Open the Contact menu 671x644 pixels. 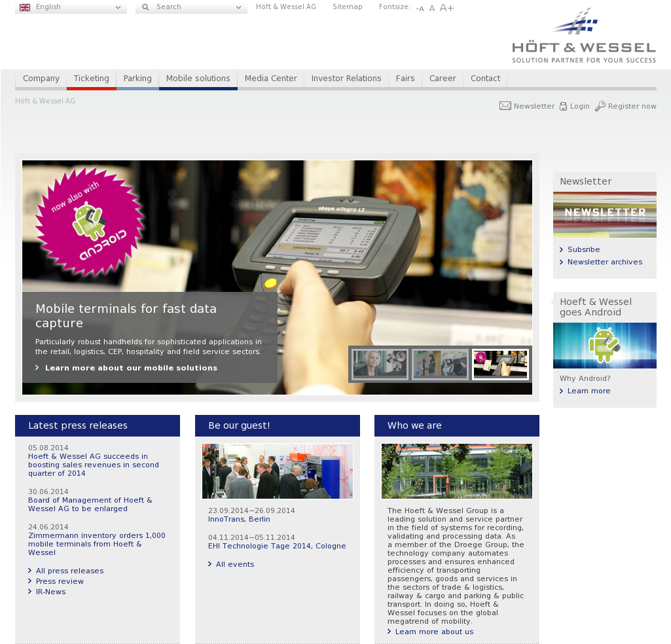(485, 79)
